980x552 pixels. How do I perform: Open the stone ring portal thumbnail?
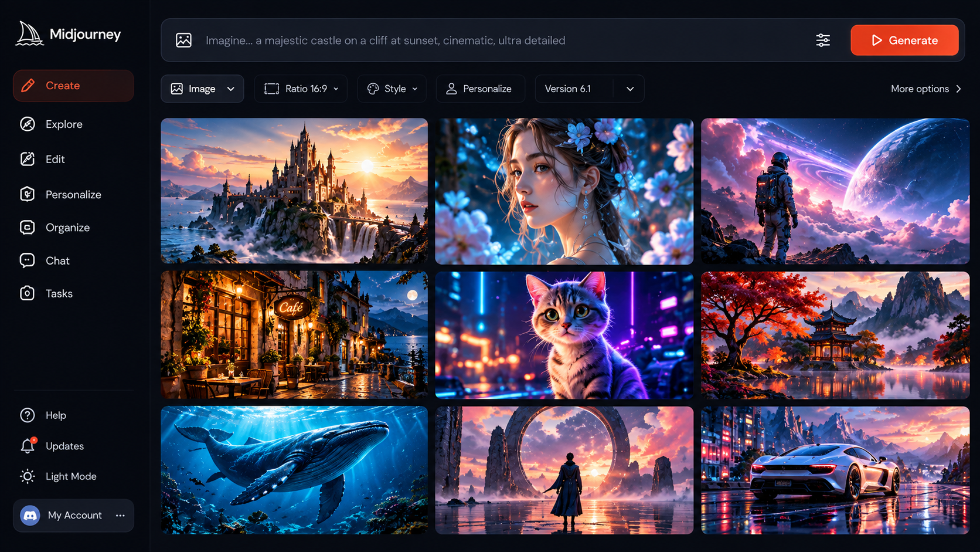click(x=564, y=470)
